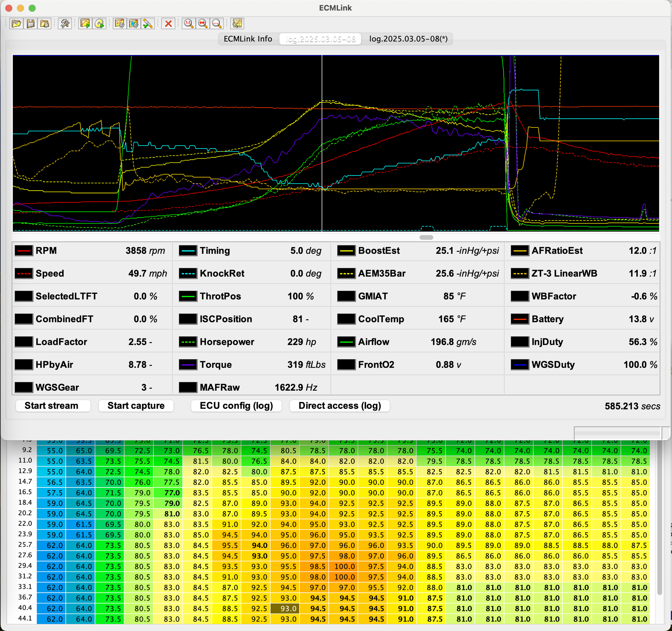Screen dimensions: 672x631
Task: Click the white cursor line in the graph
Action: (322, 143)
